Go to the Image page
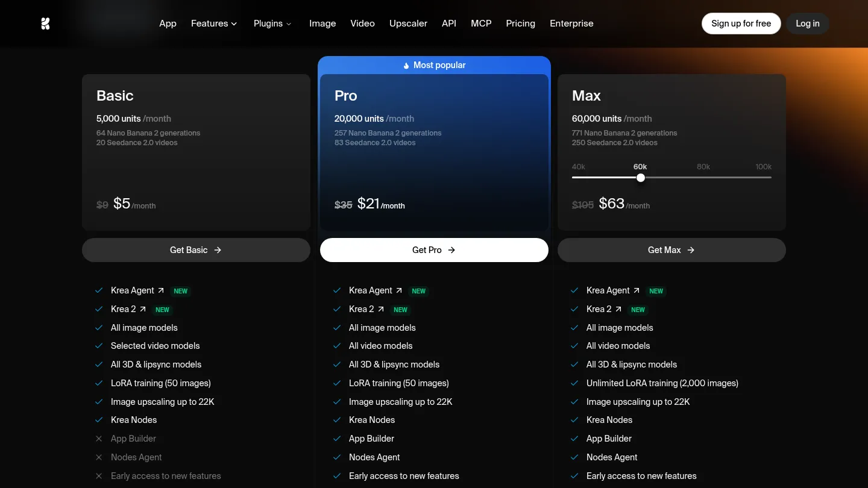868x488 pixels. click(x=322, y=23)
